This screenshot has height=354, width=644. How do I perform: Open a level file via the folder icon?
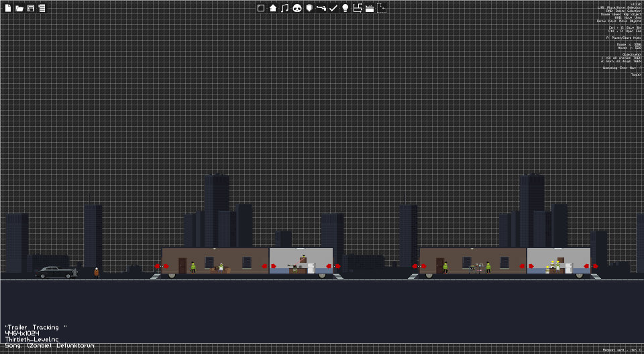click(x=19, y=8)
